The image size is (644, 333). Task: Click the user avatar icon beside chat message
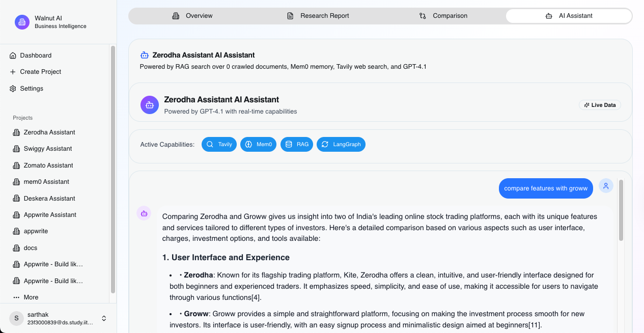click(606, 186)
